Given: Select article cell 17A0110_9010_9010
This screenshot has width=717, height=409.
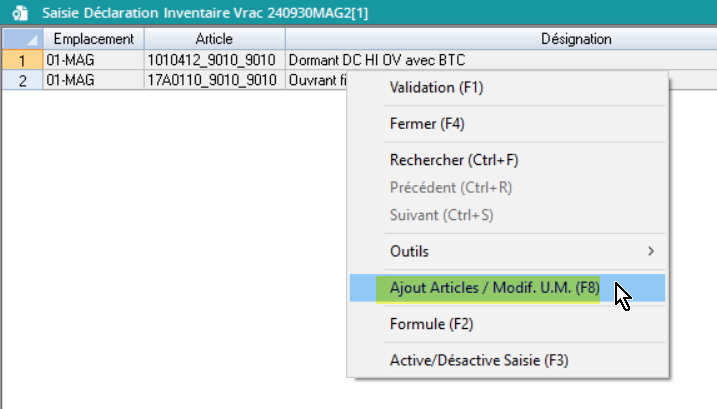Looking at the screenshot, I should tap(214, 79).
